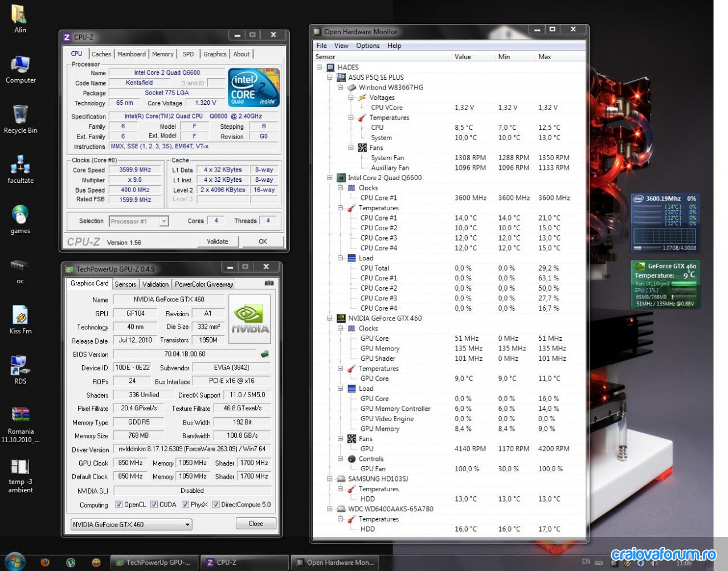This screenshot has height=571, width=728.
Task: Collapse the Voltages group expander
Action: click(x=351, y=97)
